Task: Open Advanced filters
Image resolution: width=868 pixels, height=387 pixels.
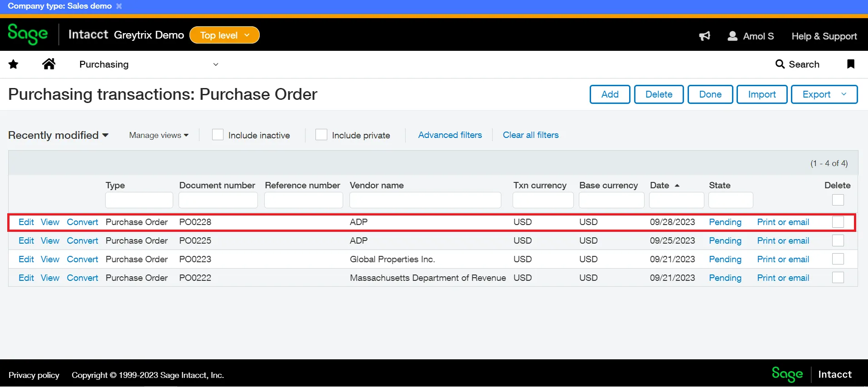Action: (x=450, y=135)
